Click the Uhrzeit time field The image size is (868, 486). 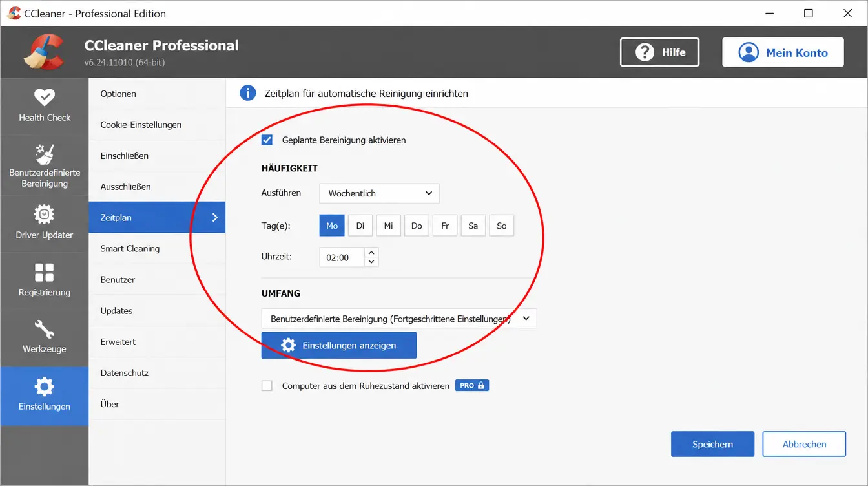tap(342, 257)
